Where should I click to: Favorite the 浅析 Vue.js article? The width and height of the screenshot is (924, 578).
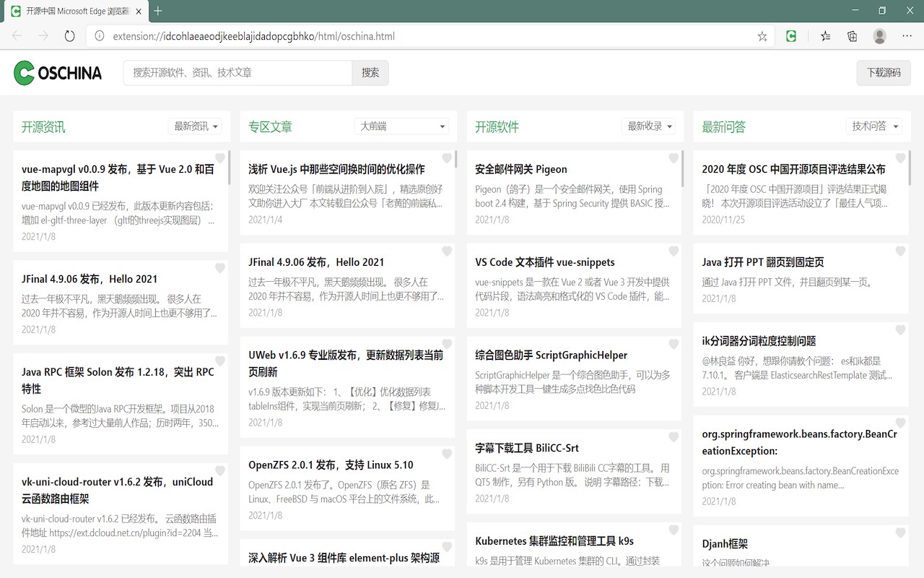click(x=447, y=158)
